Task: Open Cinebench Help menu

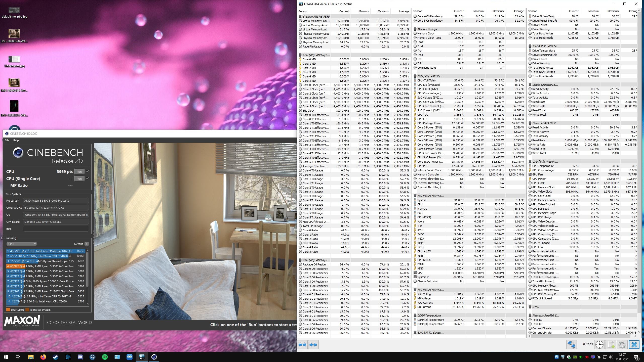Action: pyautogui.click(x=16, y=140)
